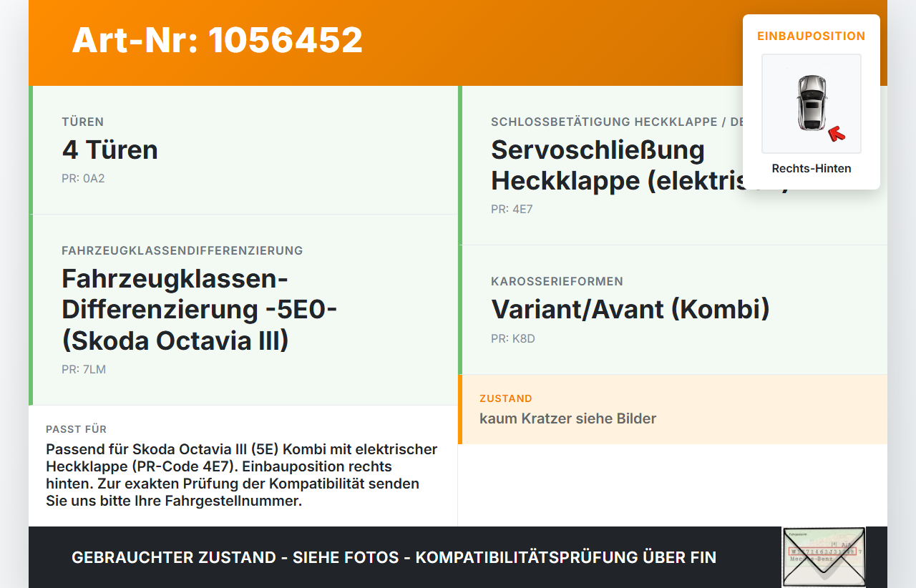Click 'PR: 0A2' code
Image resolution: width=916 pixels, height=588 pixels.
83,178
